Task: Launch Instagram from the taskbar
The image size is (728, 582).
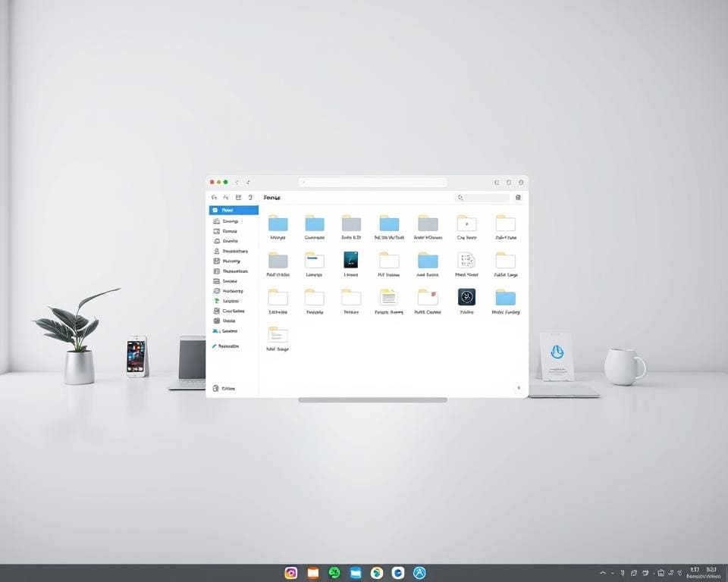Action: tap(291, 573)
